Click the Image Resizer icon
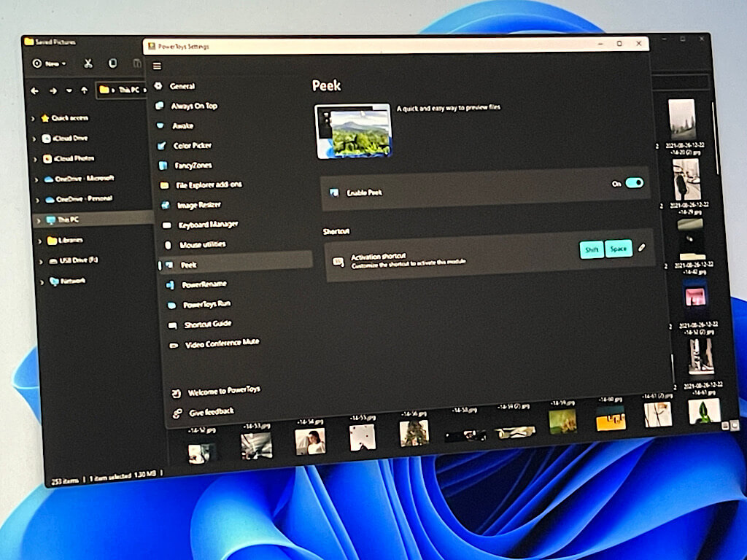This screenshot has width=747, height=560. pos(166,205)
